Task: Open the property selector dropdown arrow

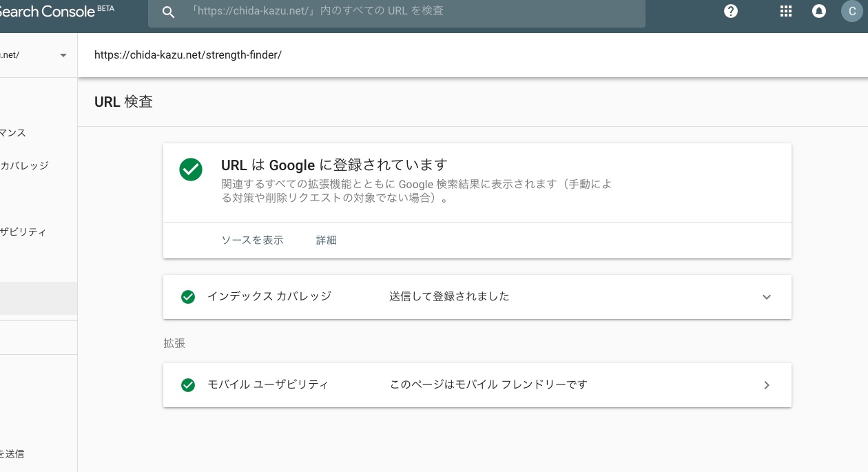Action: pos(63,55)
